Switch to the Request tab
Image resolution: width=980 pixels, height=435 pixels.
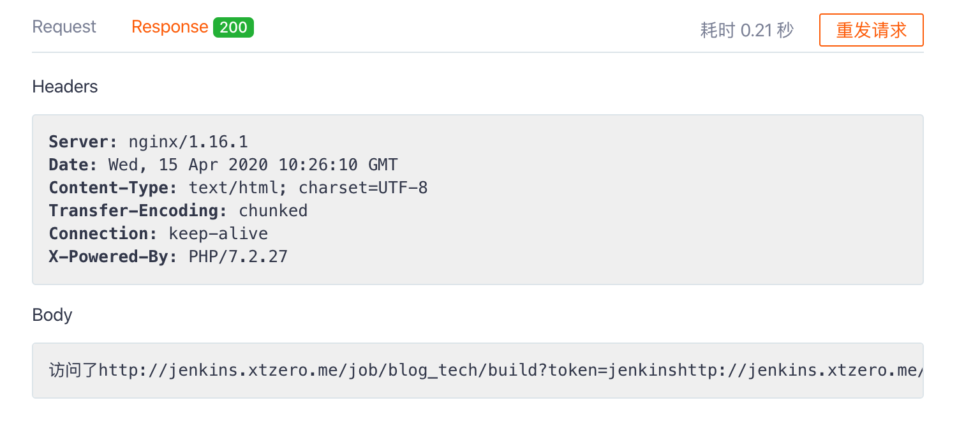64,27
